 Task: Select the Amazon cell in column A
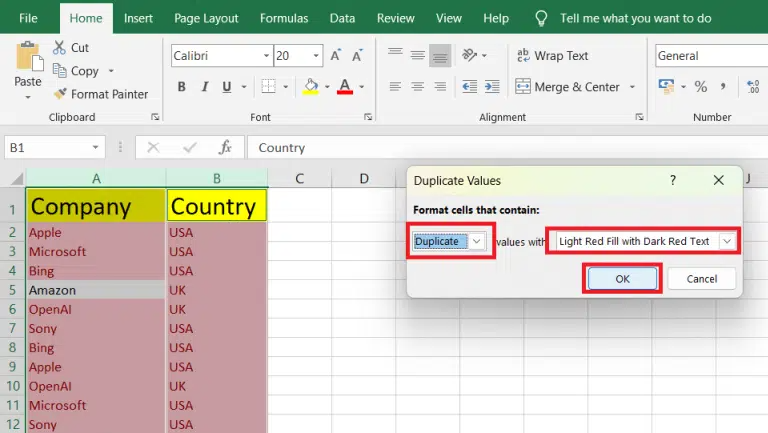[x=96, y=290]
